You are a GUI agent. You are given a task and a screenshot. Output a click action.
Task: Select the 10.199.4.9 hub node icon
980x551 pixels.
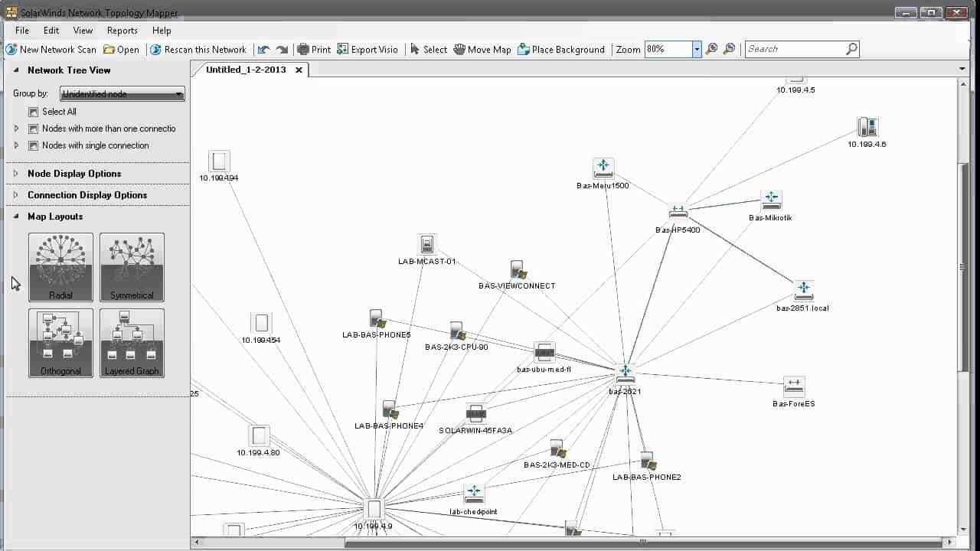click(x=374, y=510)
